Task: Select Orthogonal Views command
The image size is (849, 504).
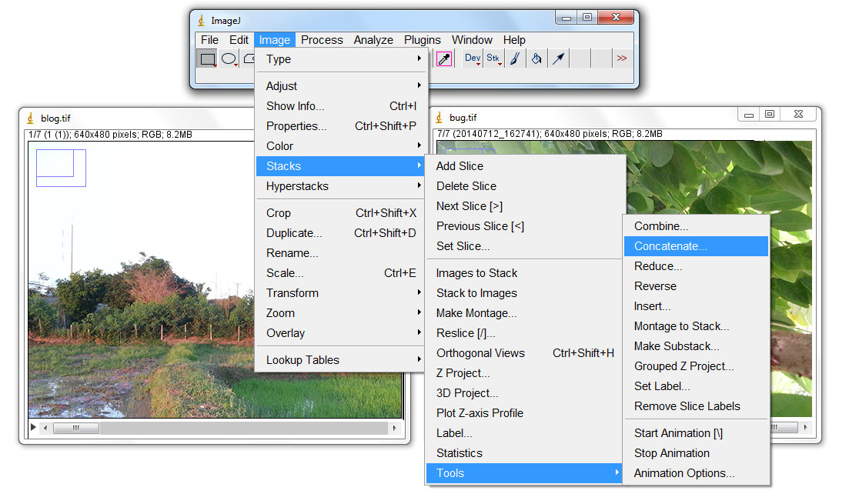Action: (480, 352)
